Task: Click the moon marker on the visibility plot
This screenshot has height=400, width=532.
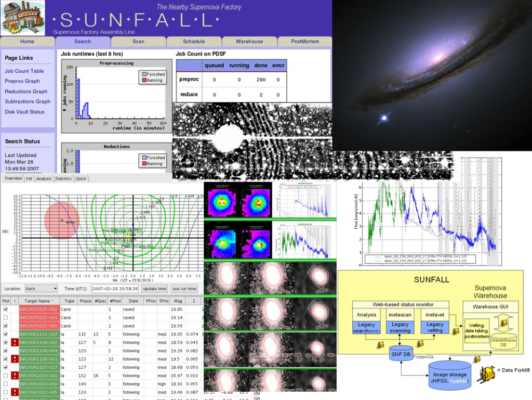Action: (61, 221)
